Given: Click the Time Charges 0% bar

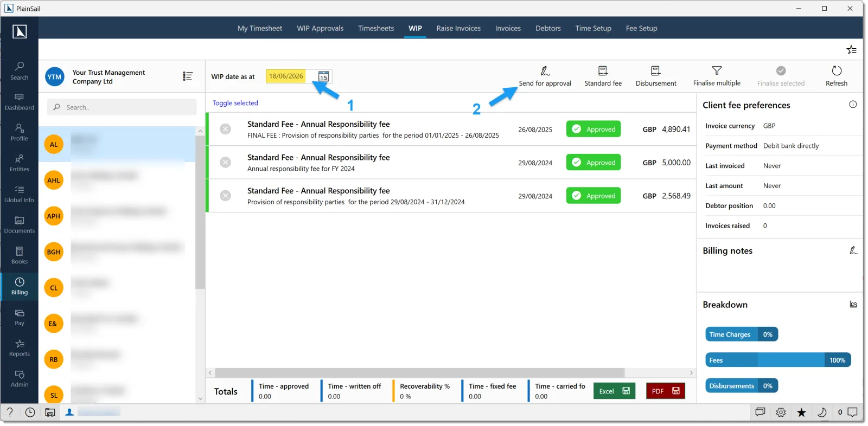Looking at the screenshot, I should (742, 334).
